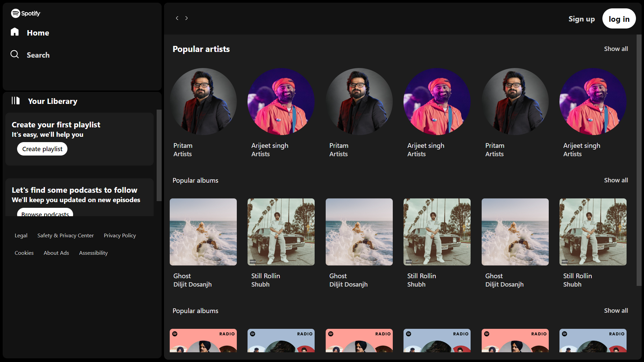Show all in bottom Popular albums row

616,311
